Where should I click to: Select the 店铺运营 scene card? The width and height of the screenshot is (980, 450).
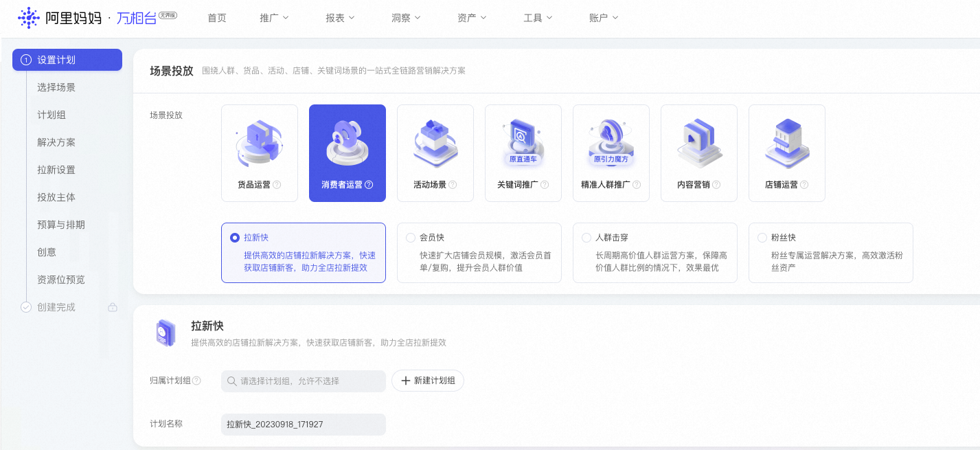(787, 153)
